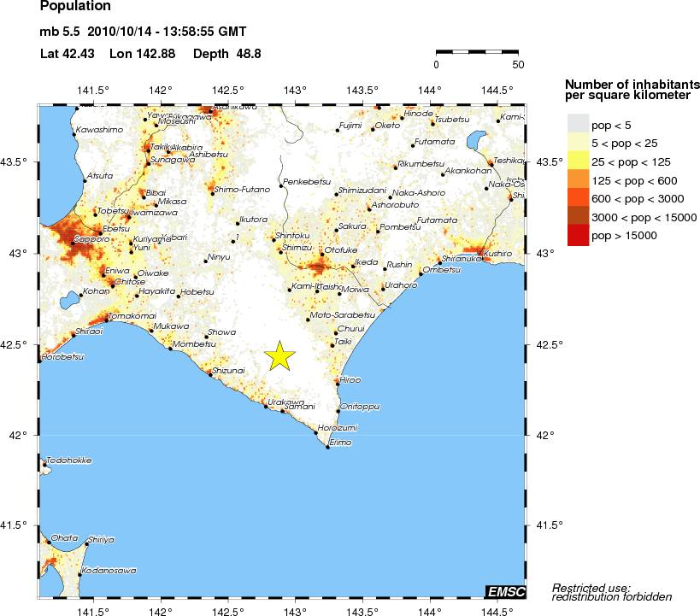Click the 0–50 distance scale bar
The image size is (700, 616).
click(477, 52)
